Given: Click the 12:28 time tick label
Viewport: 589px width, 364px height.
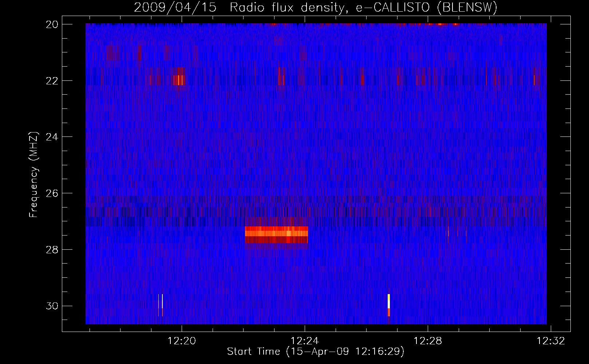Looking at the screenshot, I should [x=428, y=341].
